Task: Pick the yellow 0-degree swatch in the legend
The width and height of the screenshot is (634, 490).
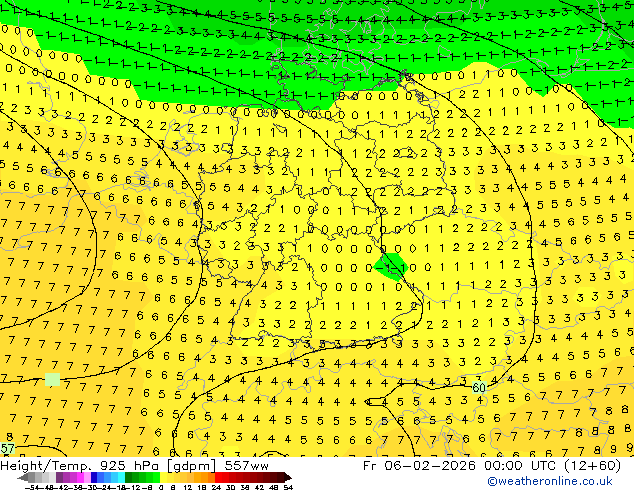Action: (x=163, y=477)
